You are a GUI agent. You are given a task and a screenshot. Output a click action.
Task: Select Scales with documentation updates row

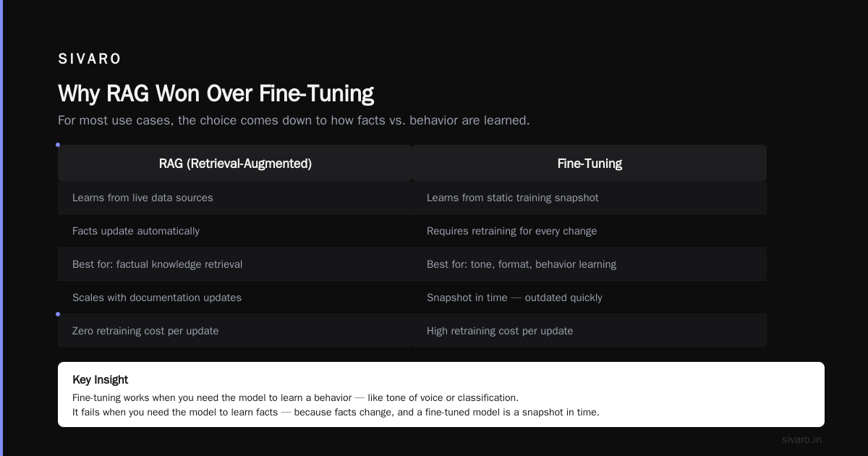(235, 297)
